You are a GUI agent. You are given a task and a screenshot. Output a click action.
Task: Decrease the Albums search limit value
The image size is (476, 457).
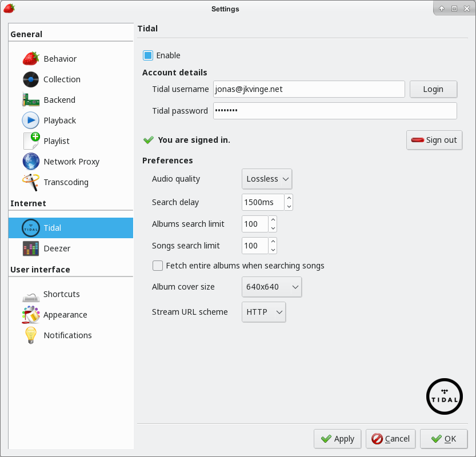click(273, 228)
